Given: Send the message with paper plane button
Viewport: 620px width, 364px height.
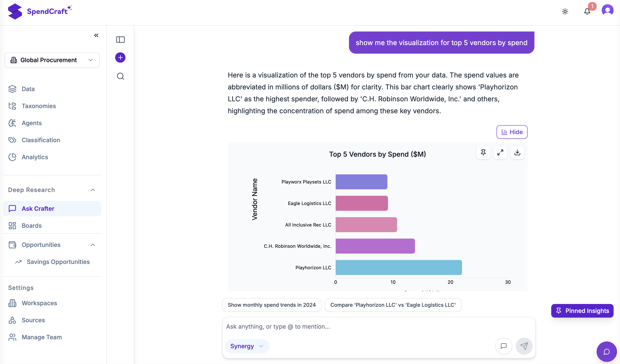Looking at the screenshot, I should tap(524, 346).
